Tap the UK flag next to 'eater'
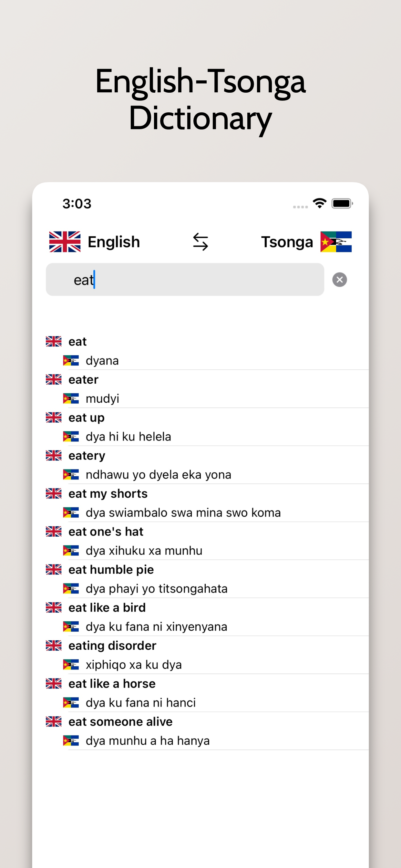The image size is (401, 868). tap(54, 379)
